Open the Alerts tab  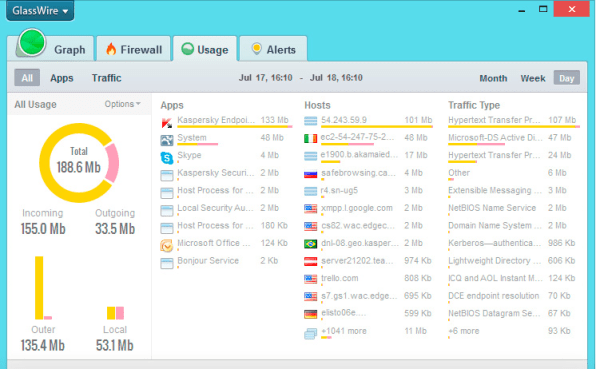click(x=273, y=49)
